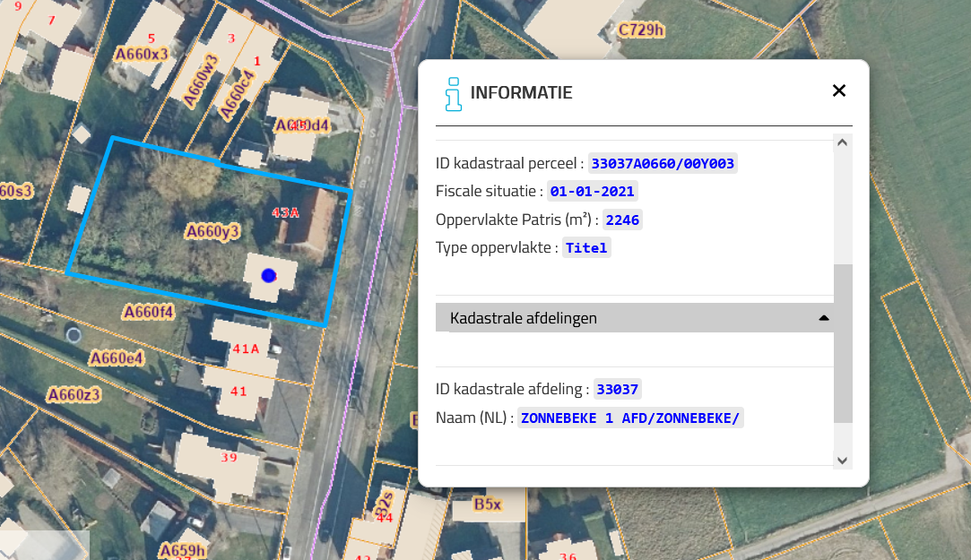
Task: Select the Titel surface type value
Action: coord(586,248)
